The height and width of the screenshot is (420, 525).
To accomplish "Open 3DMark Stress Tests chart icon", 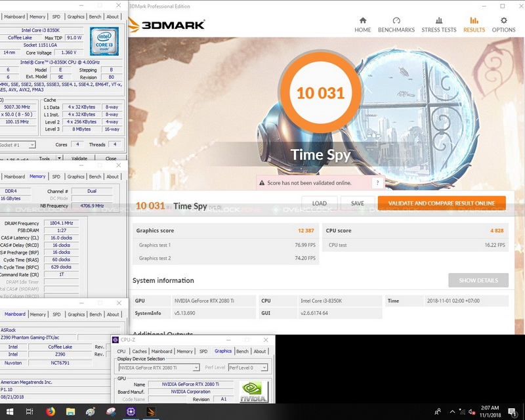I will 438,20.
